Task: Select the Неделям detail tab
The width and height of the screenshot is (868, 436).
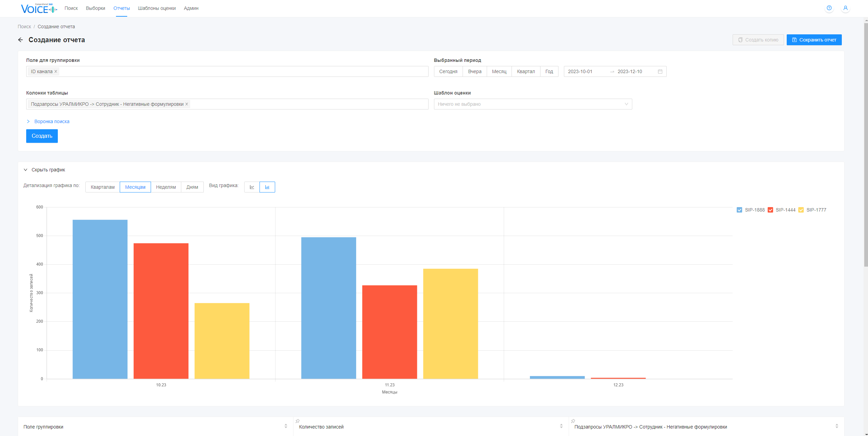Action: tap(166, 187)
